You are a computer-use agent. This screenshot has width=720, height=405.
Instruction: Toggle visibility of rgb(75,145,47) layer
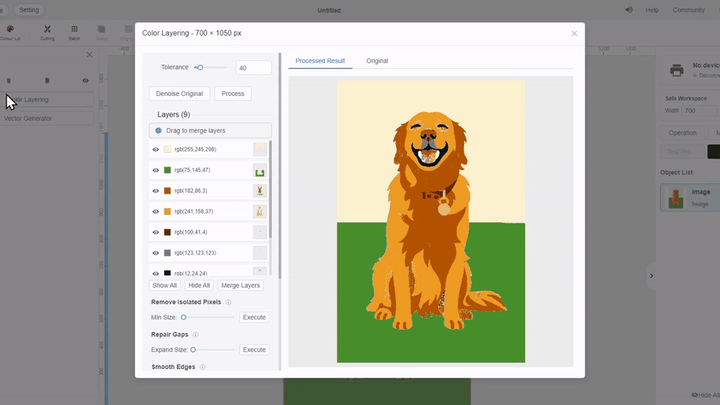click(x=156, y=170)
